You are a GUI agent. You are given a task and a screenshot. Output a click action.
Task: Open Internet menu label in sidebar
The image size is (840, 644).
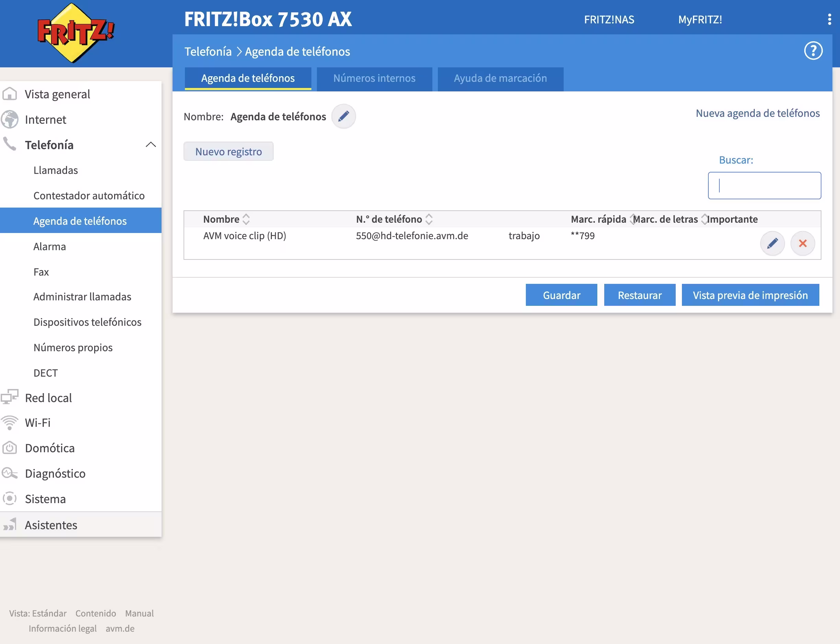point(46,119)
